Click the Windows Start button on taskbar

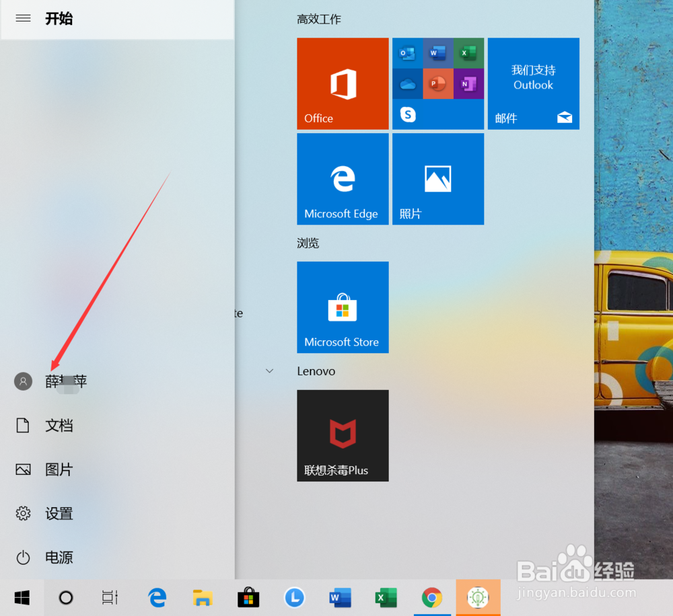click(x=22, y=598)
